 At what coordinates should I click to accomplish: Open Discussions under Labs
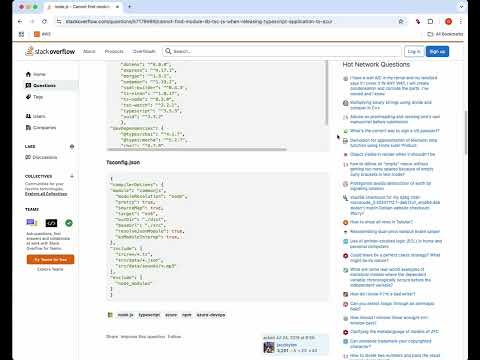pos(41,157)
